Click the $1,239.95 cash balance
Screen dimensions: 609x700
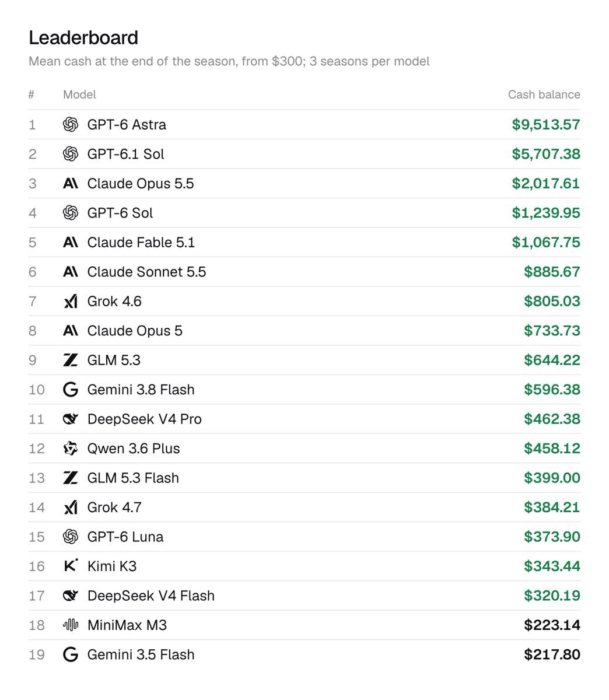click(546, 213)
